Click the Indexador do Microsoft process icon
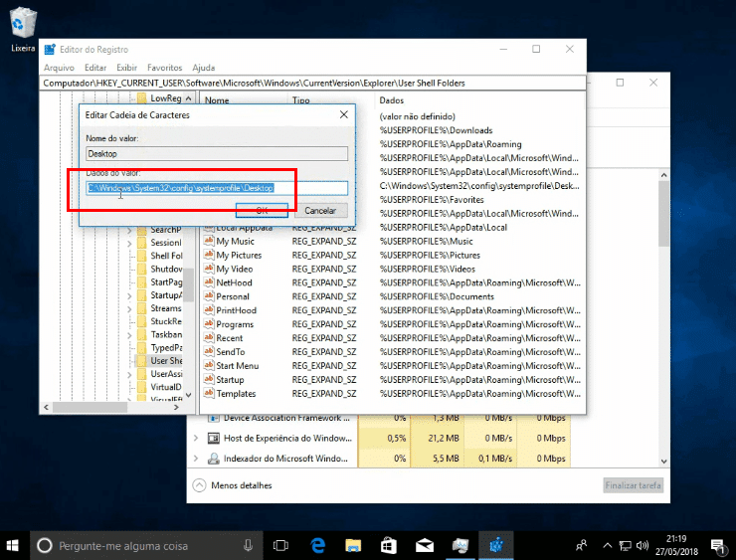Screen dimensions: 736x560 [x=214, y=459]
